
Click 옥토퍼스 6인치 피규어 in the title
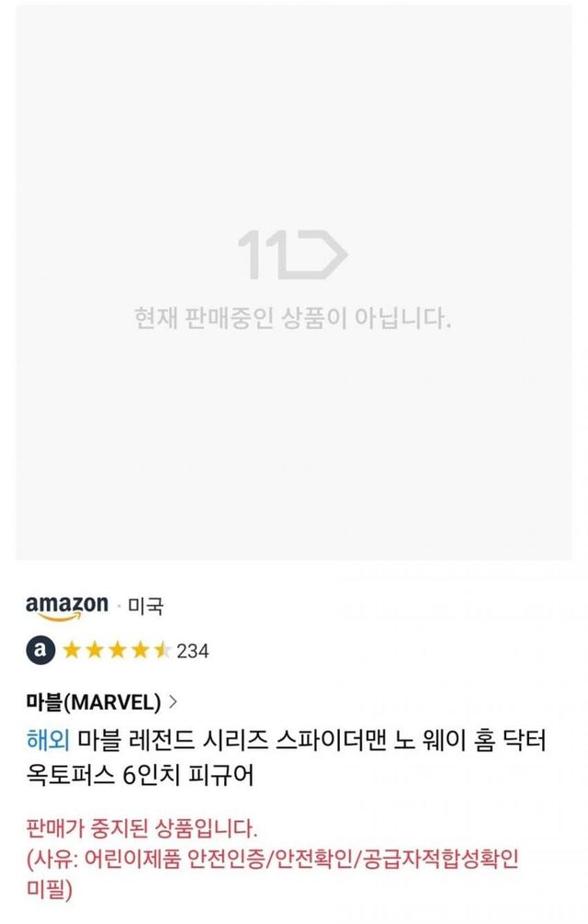click(x=140, y=775)
